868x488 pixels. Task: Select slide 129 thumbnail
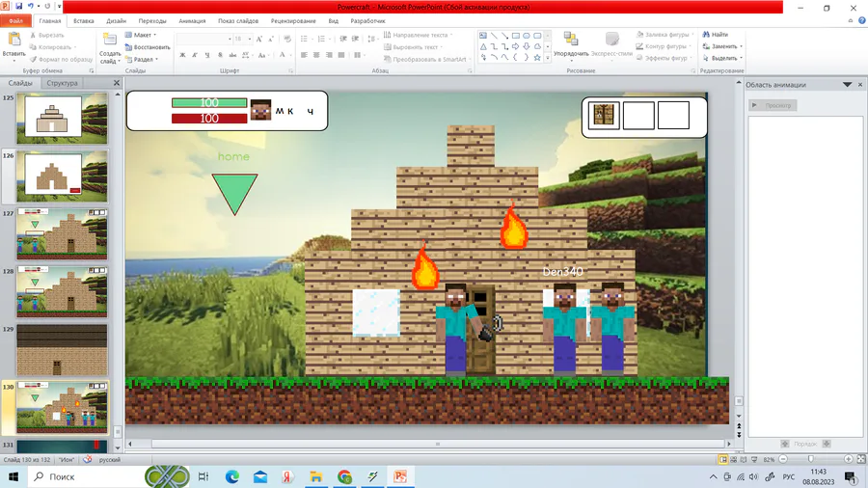[x=62, y=350]
